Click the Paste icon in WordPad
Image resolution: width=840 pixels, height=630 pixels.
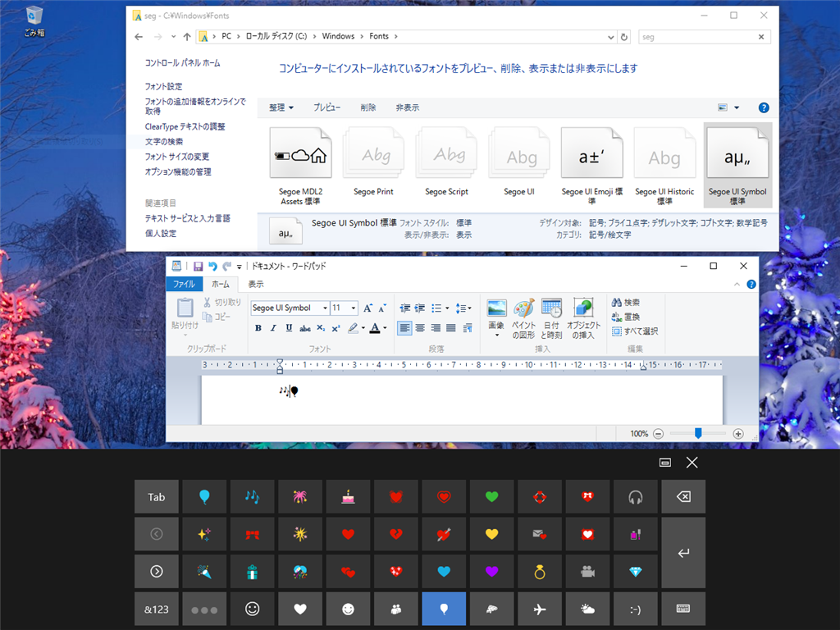185,308
